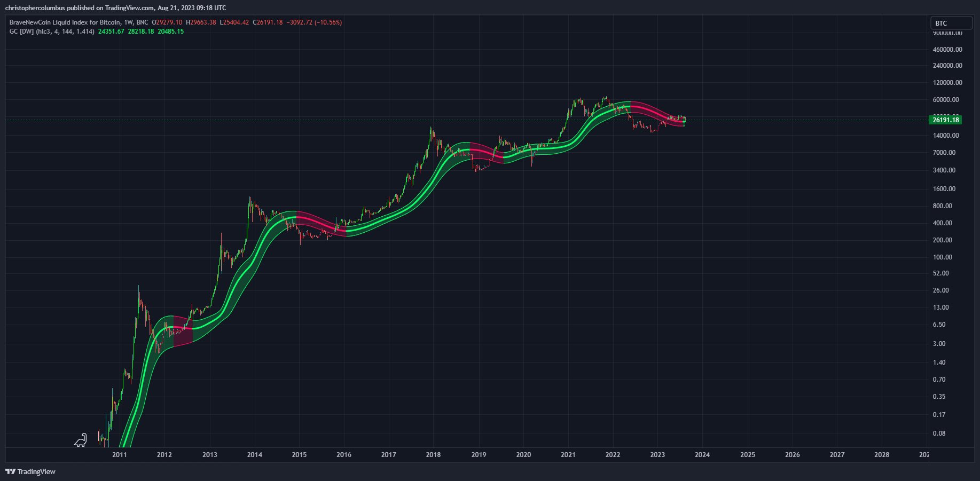
Task: Click the 0.08 price axis label
Action: tap(939, 433)
